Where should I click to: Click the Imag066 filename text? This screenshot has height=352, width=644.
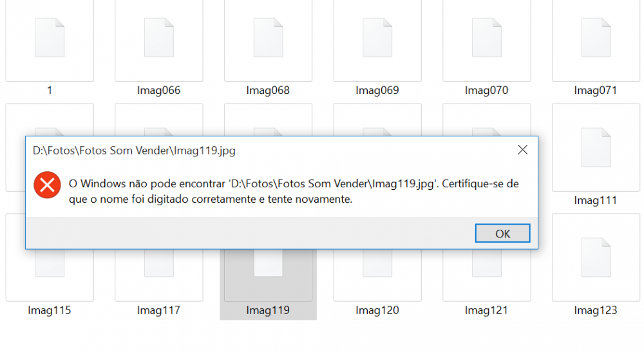[158, 91]
